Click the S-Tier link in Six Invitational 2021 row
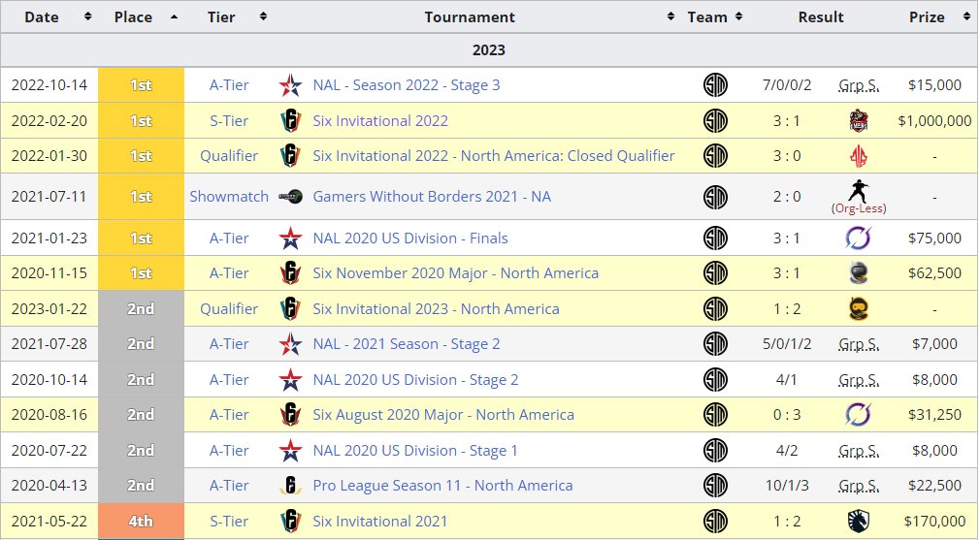980x540 pixels. click(x=229, y=522)
